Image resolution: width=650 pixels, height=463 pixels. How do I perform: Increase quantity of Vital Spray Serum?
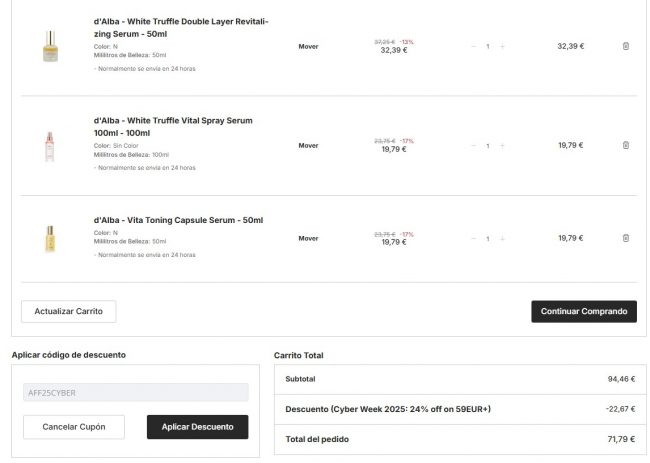[502, 145]
